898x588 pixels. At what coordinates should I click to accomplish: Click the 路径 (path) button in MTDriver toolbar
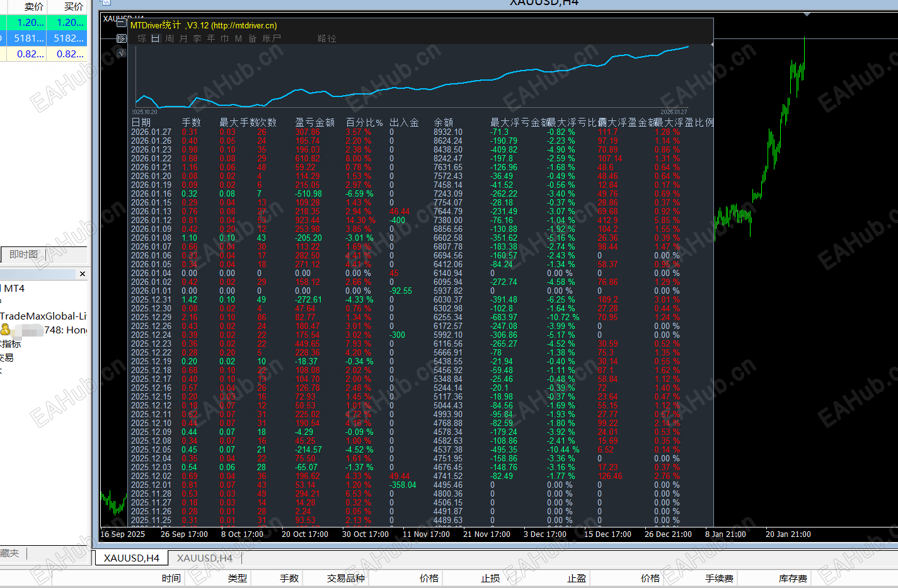tap(326, 38)
